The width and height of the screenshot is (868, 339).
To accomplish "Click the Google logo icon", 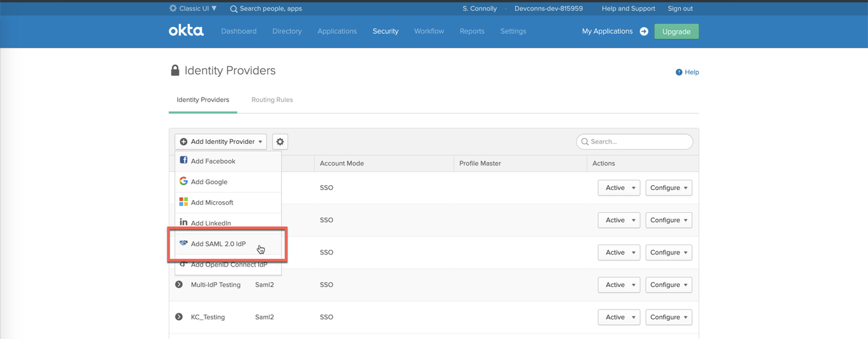I will (183, 181).
